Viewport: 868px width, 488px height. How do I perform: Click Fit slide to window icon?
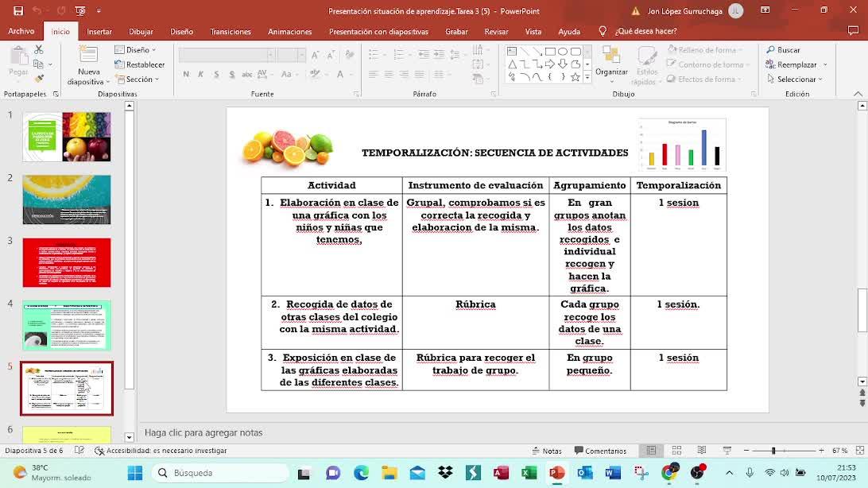pyautogui.click(x=860, y=451)
